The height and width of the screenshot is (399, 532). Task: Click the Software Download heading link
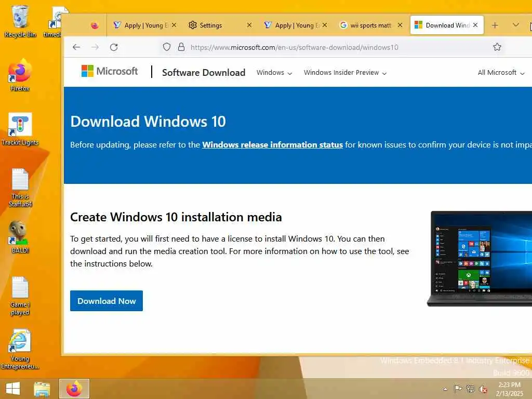pyautogui.click(x=204, y=73)
